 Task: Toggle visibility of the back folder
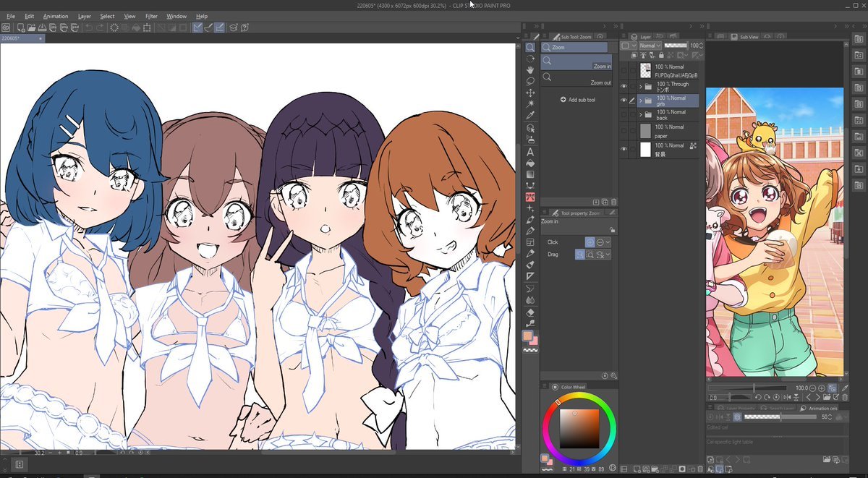[624, 115]
